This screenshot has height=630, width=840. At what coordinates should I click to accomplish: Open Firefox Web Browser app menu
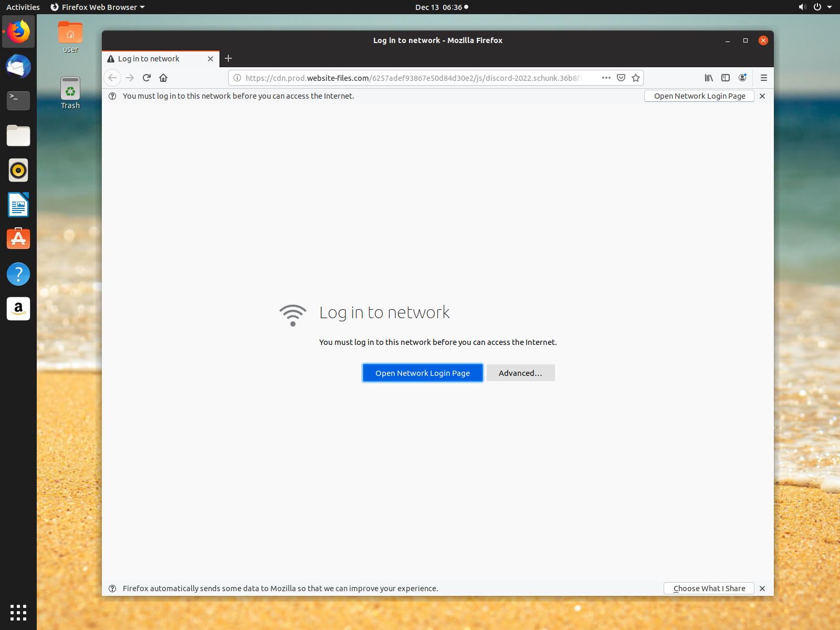[x=98, y=7]
